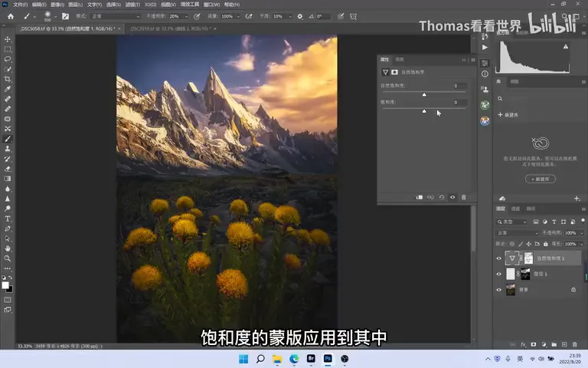Open layer filter 类型 dropdown
Screen dimensions: 588x368
tap(511, 222)
